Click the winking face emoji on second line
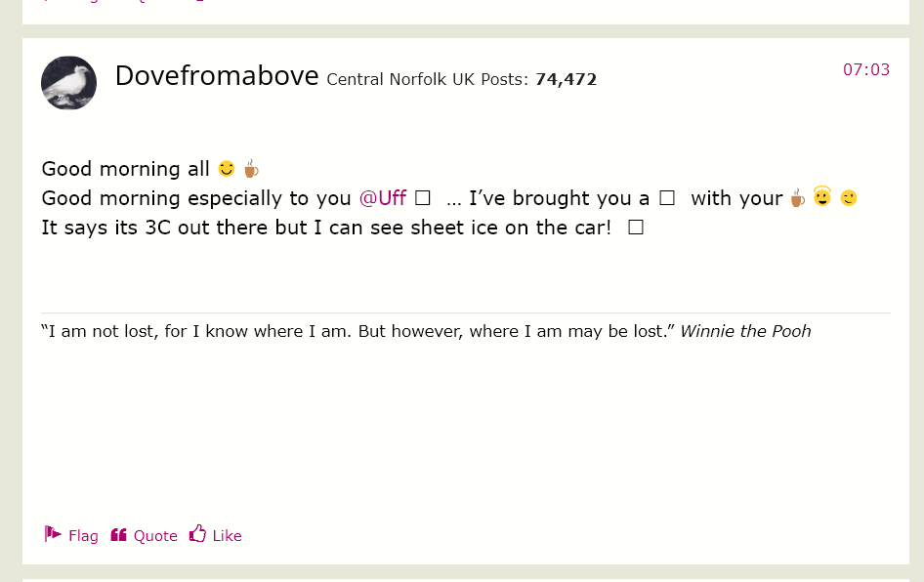 pyautogui.click(x=849, y=198)
